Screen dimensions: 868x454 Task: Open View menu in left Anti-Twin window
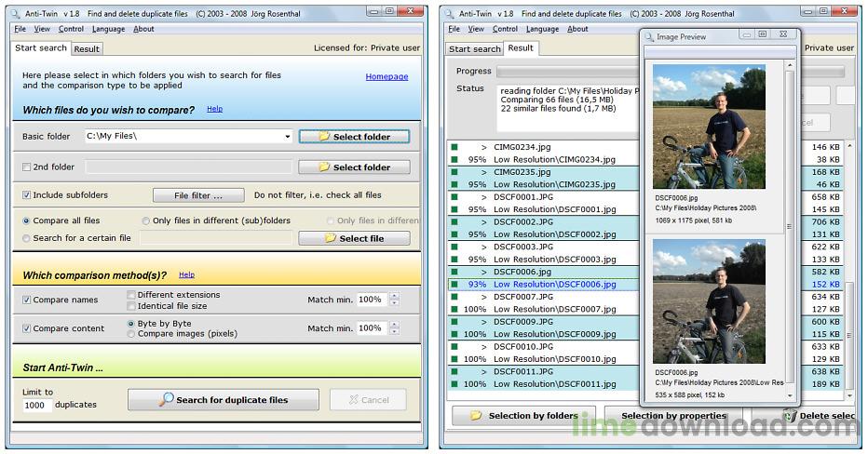coord(42,29)
